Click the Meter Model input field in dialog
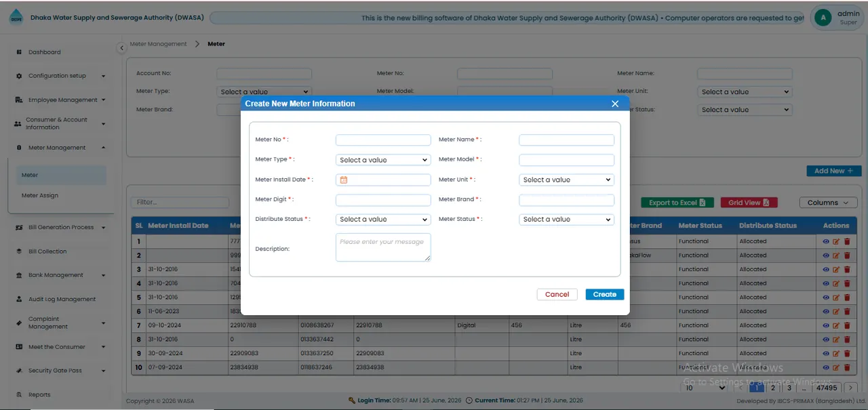This screenshot has width=868, height=410. 566,160
